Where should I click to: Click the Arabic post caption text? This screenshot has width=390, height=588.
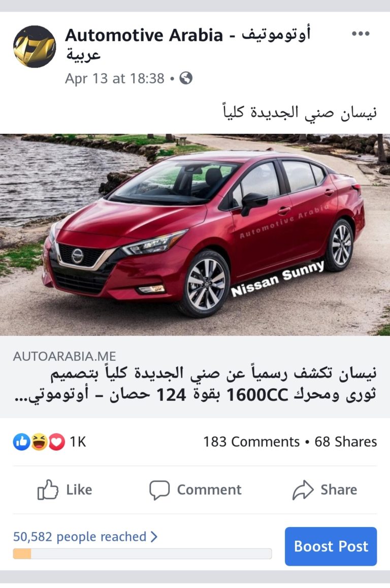tap(300, 112)
